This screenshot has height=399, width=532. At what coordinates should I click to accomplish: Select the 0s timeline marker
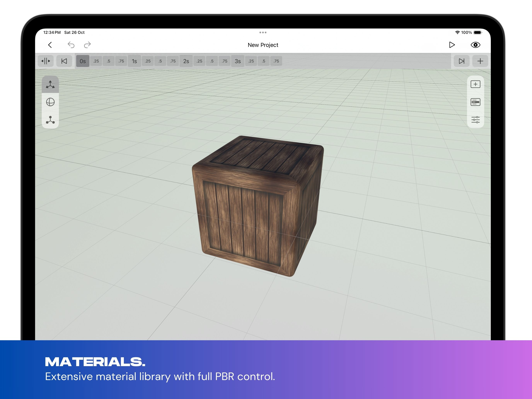[83, 61]
